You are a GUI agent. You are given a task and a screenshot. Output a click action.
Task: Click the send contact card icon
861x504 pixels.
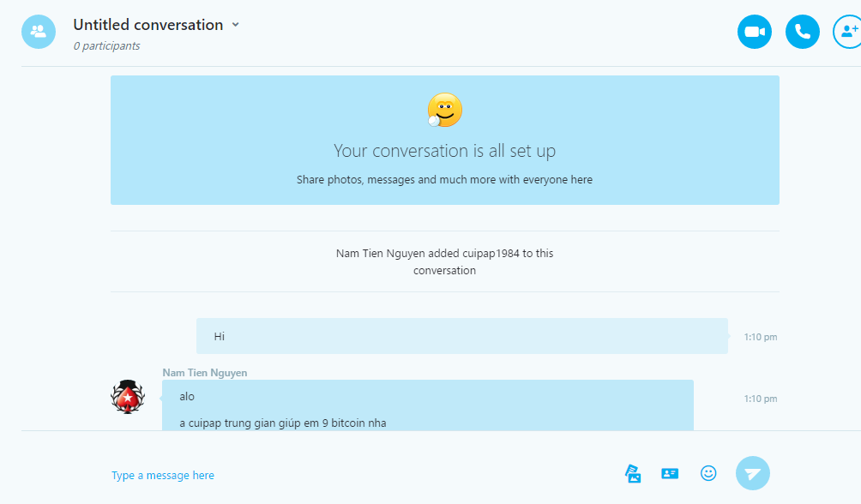(670, 473)
